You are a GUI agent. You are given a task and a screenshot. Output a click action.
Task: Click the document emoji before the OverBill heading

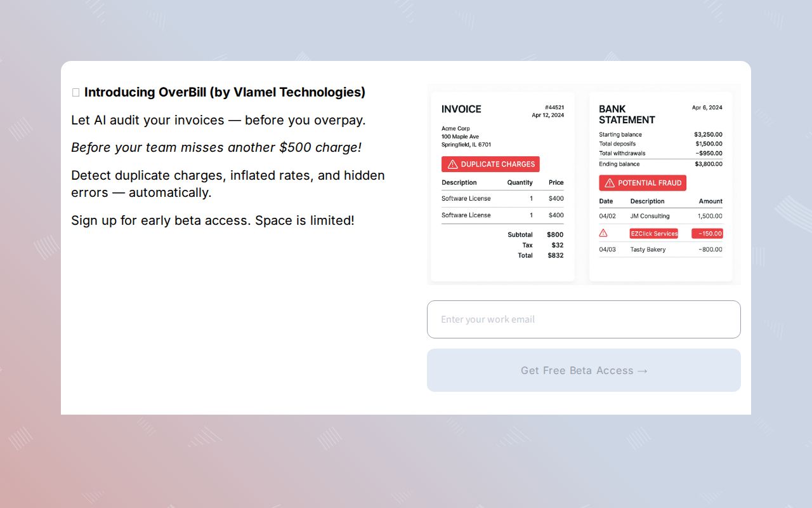pos(75,91)
